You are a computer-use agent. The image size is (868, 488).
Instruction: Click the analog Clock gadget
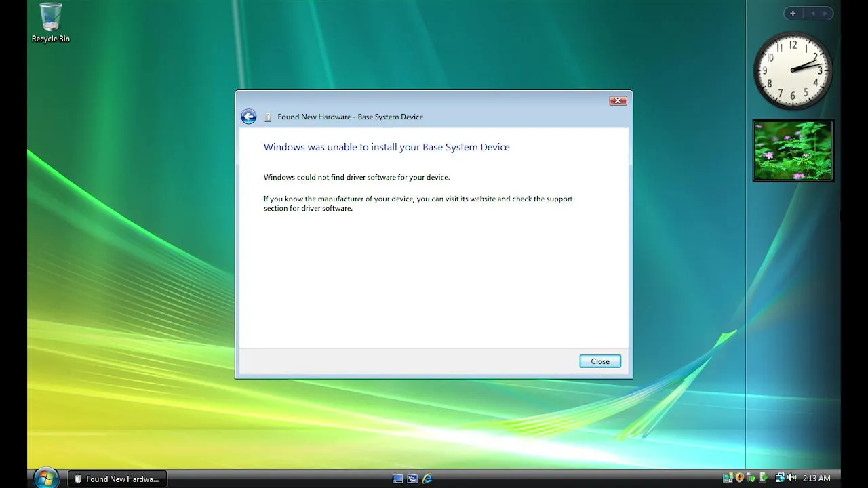pos(793,70)
